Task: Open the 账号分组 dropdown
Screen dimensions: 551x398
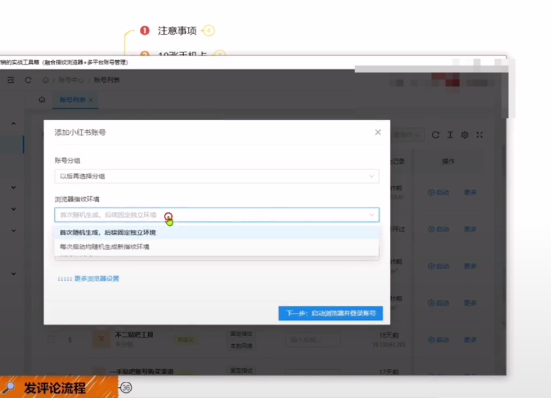Action: point(217,176)
